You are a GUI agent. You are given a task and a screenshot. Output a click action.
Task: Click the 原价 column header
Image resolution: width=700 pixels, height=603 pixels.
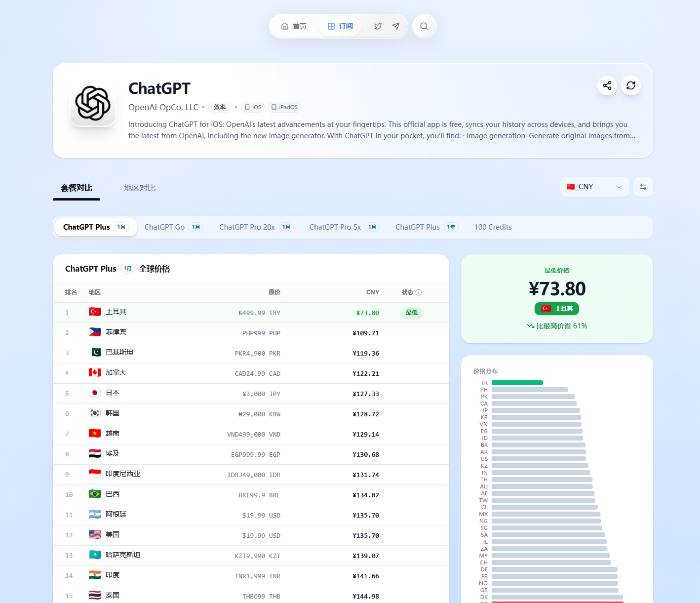pos(274,292)
